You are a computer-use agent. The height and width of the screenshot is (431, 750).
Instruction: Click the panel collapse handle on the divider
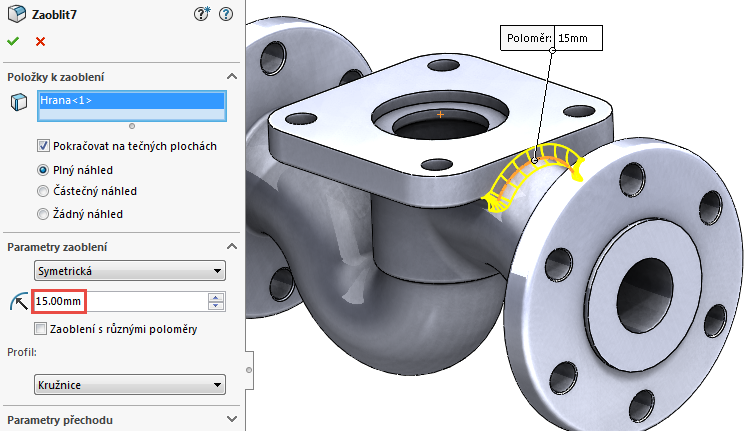tap(249, 370)
